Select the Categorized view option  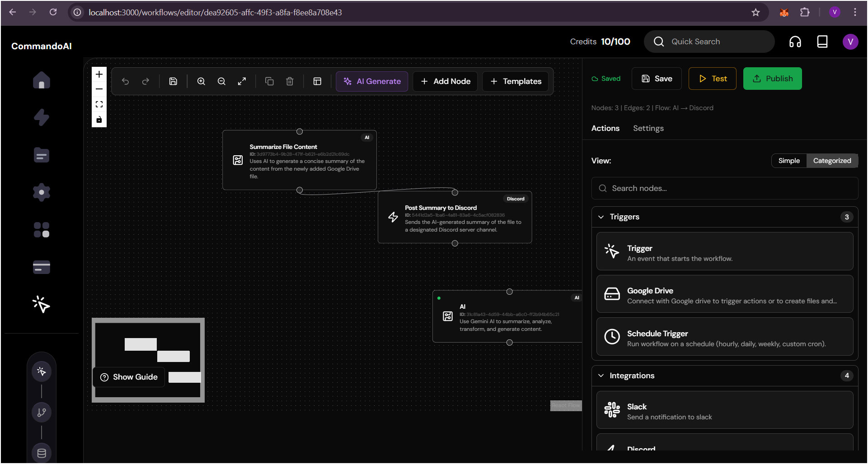pos(832,161)
